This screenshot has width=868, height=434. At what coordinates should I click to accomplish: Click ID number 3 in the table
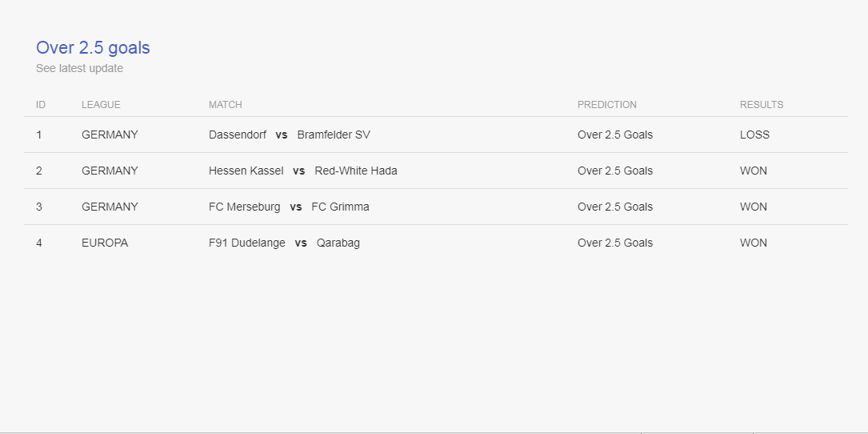(38, 207)
